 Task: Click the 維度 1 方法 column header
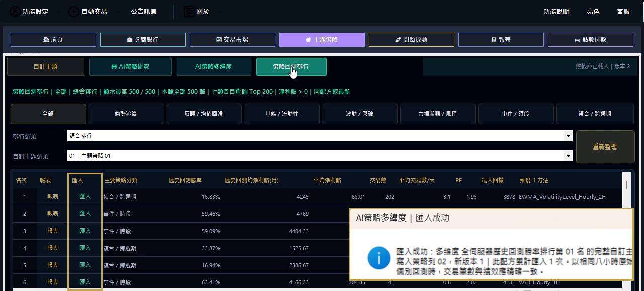534,180
